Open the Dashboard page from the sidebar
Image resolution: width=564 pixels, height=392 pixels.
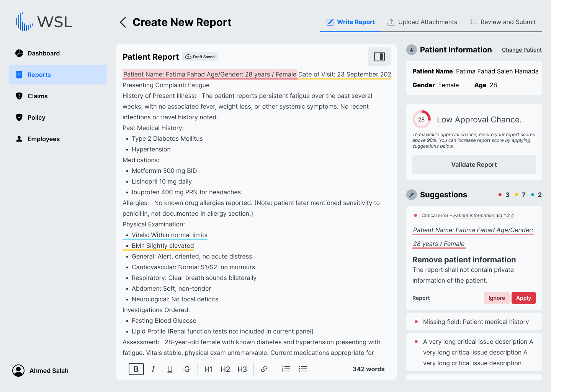pos(43,53)
